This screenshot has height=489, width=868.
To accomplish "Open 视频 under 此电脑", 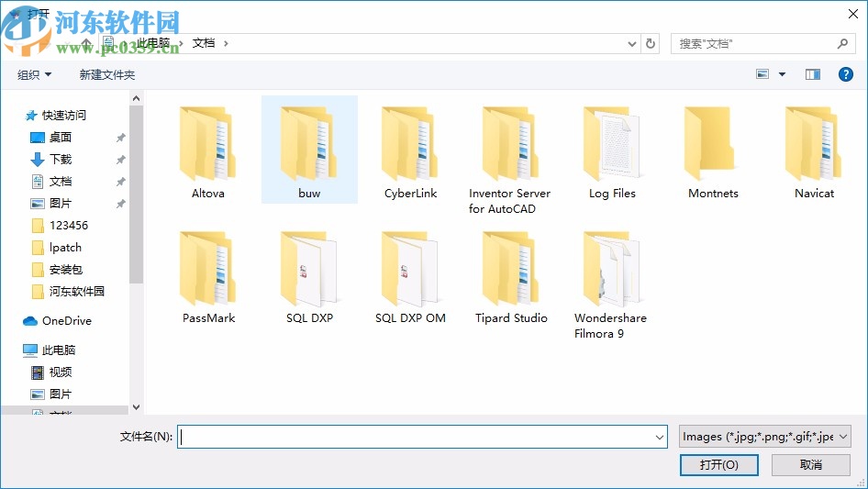I will [51, 372].
